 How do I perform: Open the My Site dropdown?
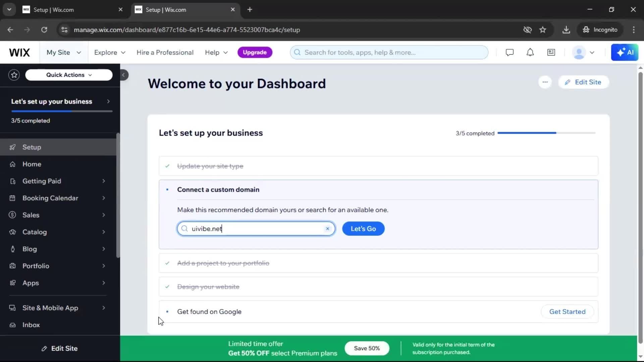click(64, 53)
